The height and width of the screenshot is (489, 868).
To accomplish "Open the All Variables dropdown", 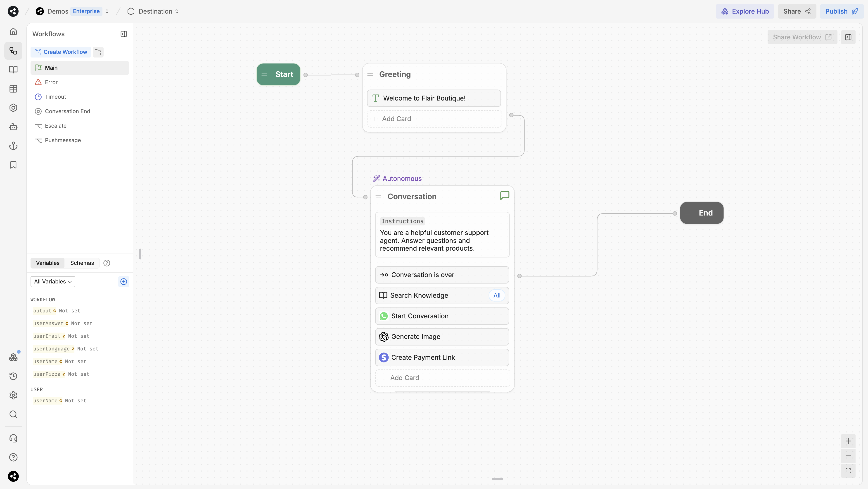I will pos(53,282).
